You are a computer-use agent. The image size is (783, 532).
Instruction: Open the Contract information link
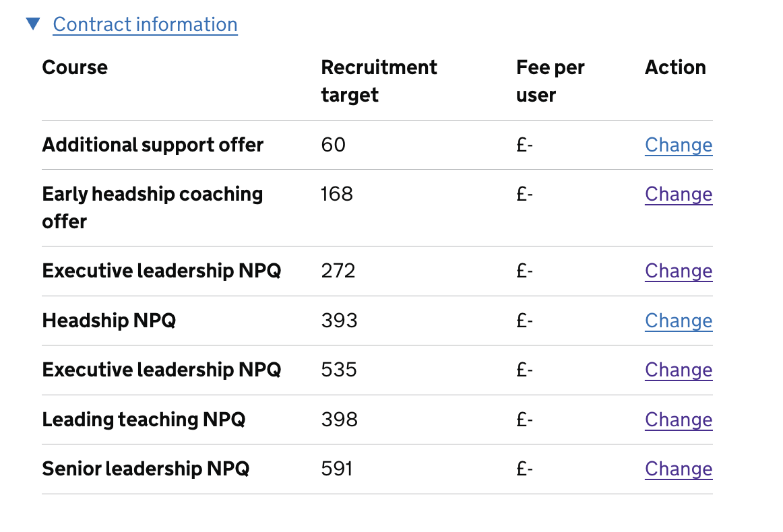coord(145,24)
